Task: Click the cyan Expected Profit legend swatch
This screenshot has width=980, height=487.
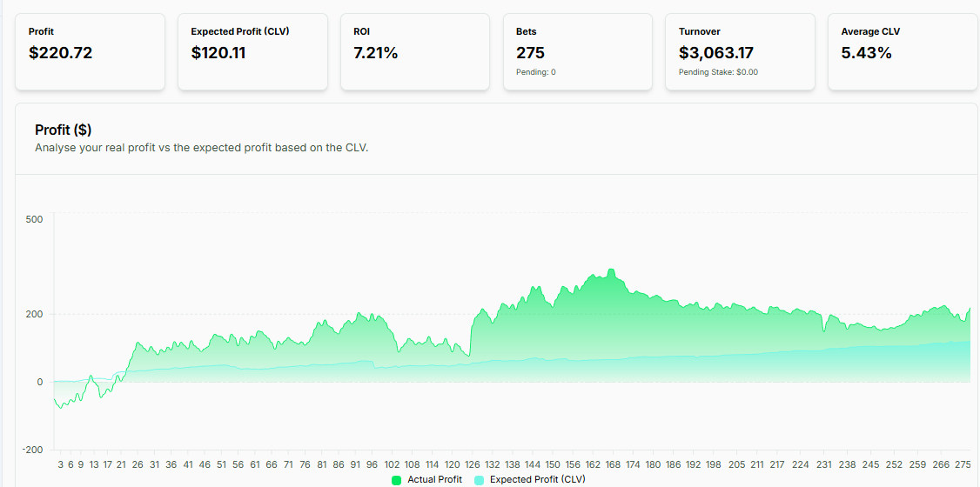Action: coord(480,480)
